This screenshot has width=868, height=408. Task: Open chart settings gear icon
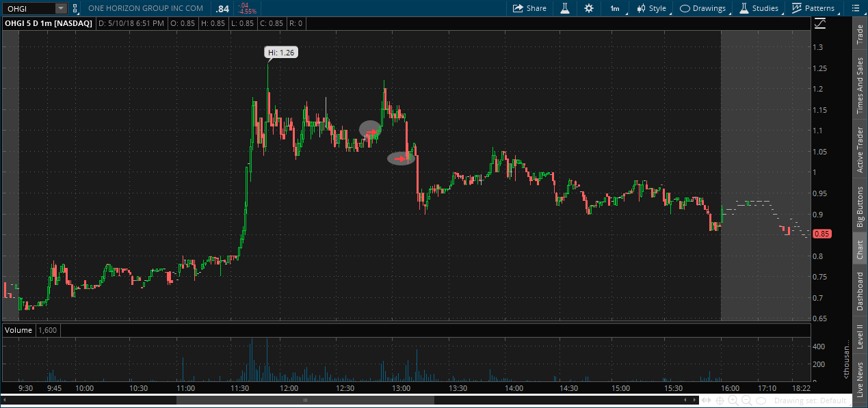589,8
